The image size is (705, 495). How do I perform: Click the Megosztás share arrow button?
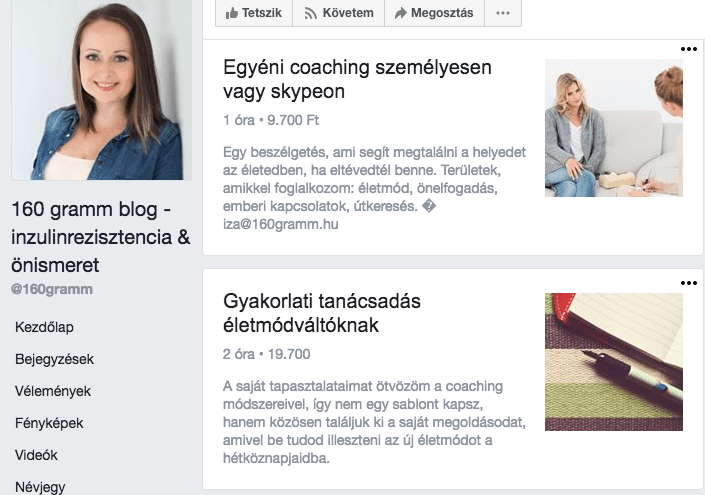tap(432, 13)
